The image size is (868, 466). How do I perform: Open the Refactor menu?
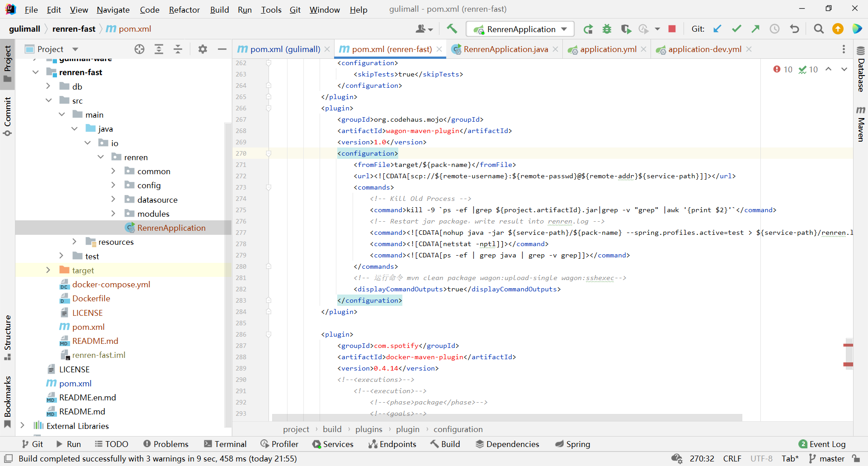tap(184, 10)
